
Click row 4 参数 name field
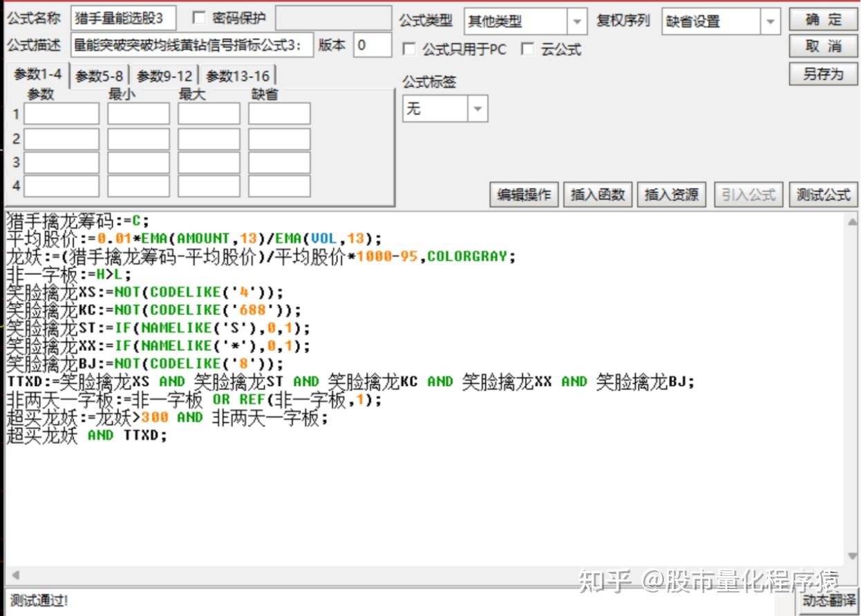pyautogui.click(x=61, y=186)
